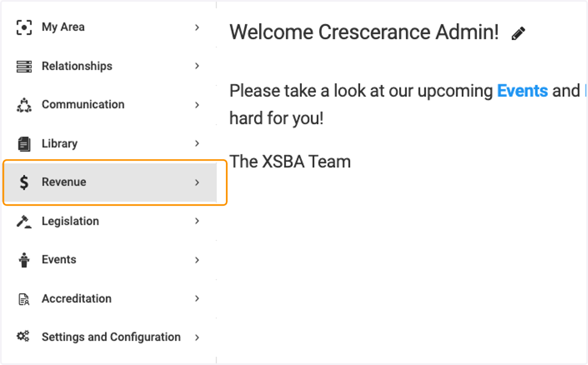
Task: Follow the blue Events link
Action: [522, 91]
